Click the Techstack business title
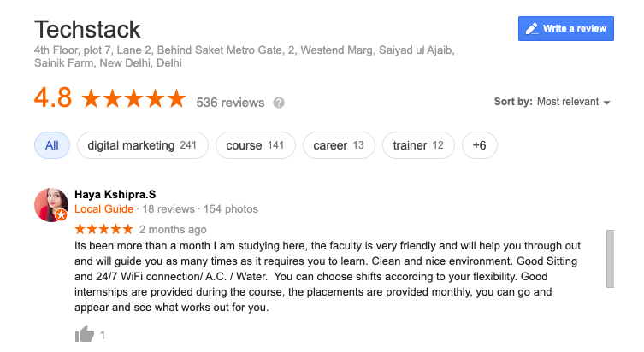The height and width of the screenshot is (352, 644). [87, 30]
